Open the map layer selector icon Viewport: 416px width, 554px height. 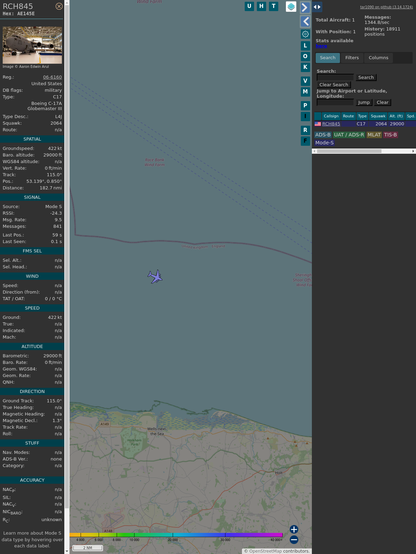click(x=291, y=7)
